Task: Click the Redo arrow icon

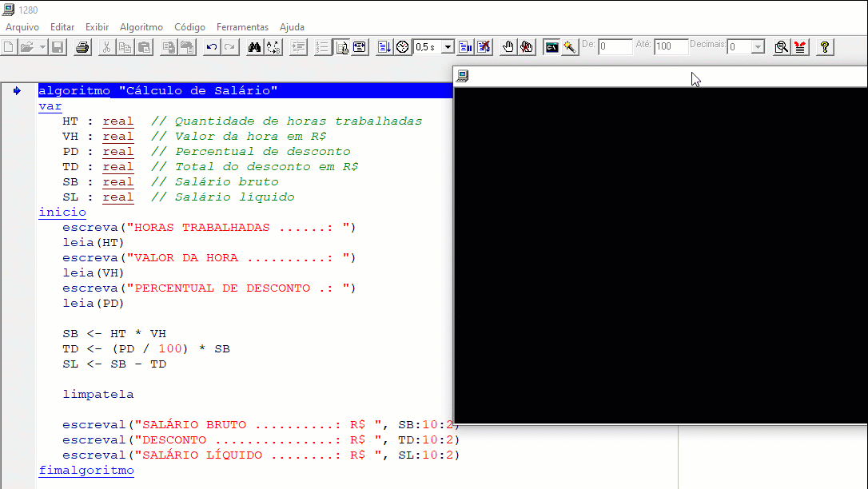Action: click(229, 47)
